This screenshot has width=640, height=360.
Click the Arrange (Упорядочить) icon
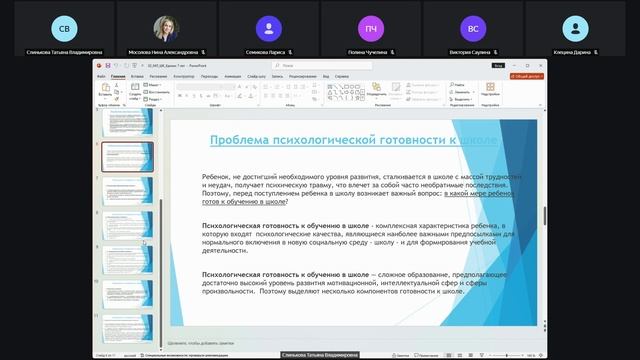[x=376, y=86]
